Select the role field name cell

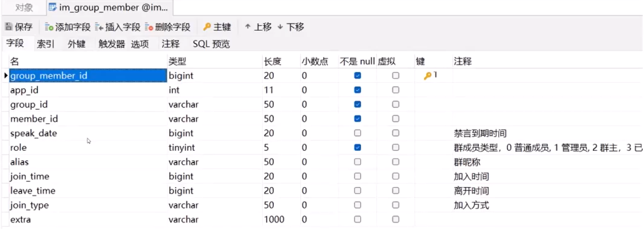point(88,148)
